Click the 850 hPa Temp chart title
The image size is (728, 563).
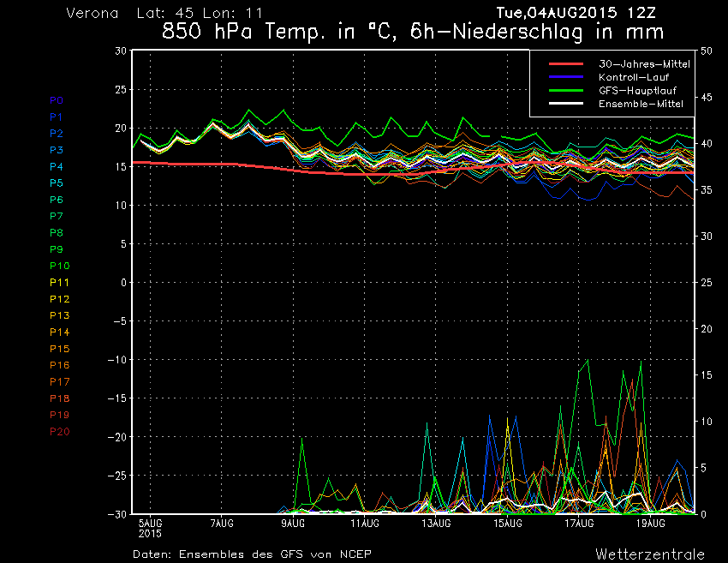point(413,32)
